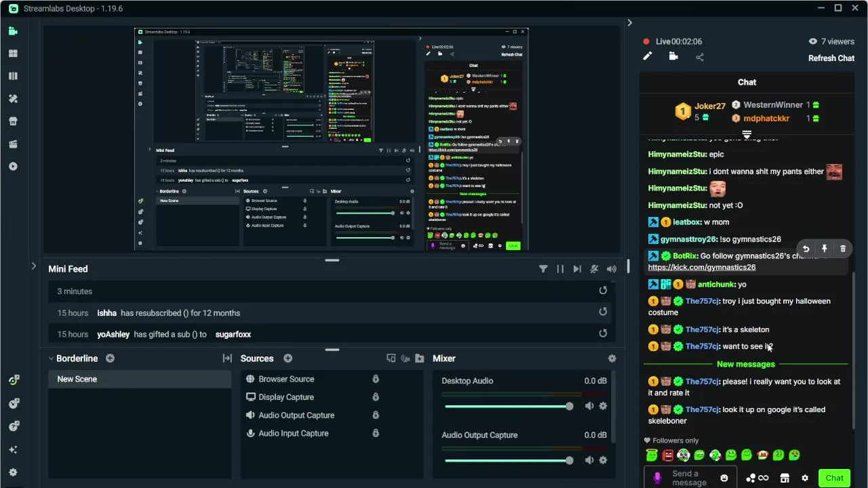Toggle lock on Audio Output Capture source
This screenshot has height=488, width=868.
click(376, 415)
